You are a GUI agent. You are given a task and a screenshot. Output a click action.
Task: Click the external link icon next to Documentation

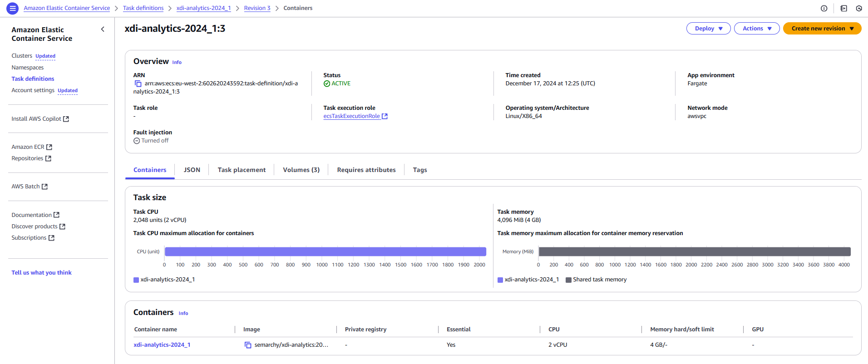pos(56,215)
